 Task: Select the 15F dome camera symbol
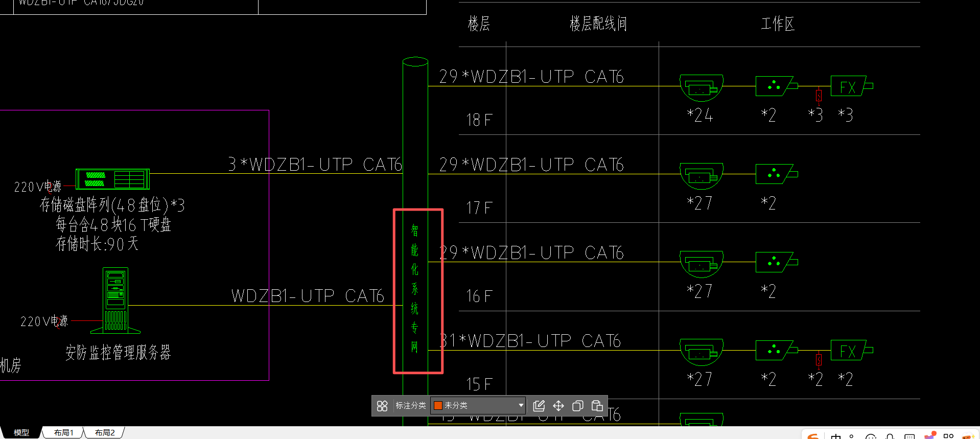click(701, 352)
